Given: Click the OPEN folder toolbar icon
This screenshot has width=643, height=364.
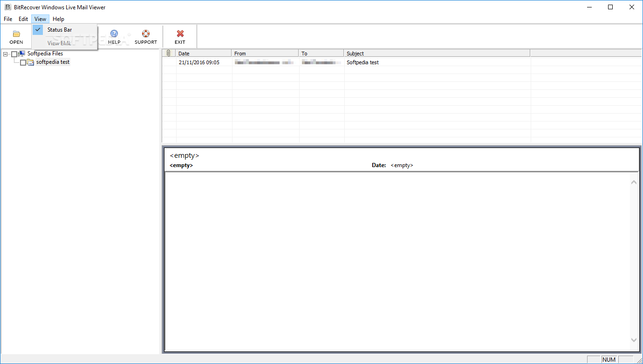Looking at the screenshot, I should (16, 34).
